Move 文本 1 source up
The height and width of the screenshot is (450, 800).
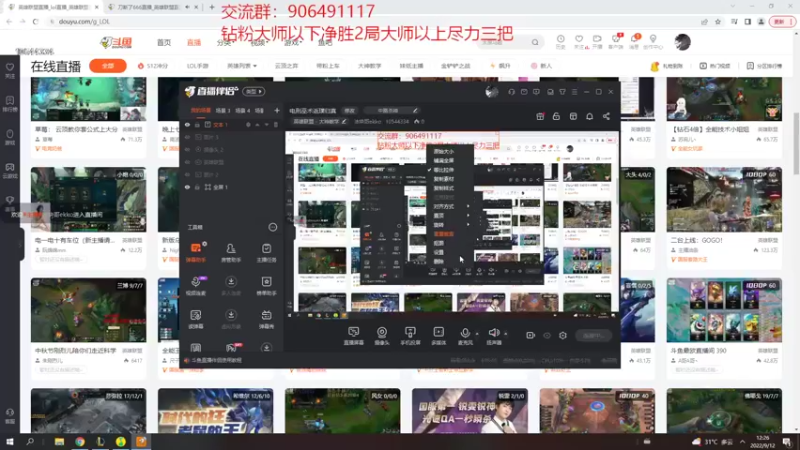[x=257, y=124]
